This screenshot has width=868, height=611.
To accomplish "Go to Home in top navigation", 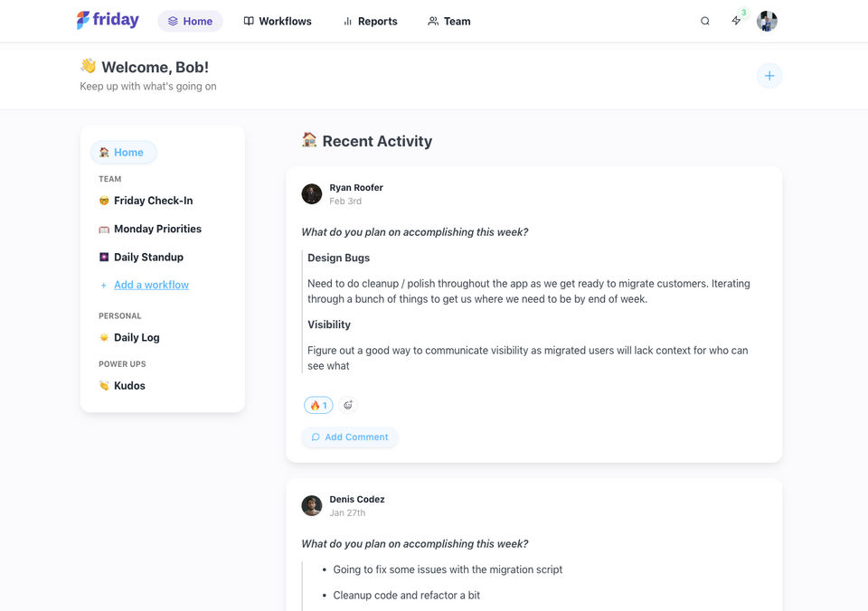I will [x=190, y=21].
